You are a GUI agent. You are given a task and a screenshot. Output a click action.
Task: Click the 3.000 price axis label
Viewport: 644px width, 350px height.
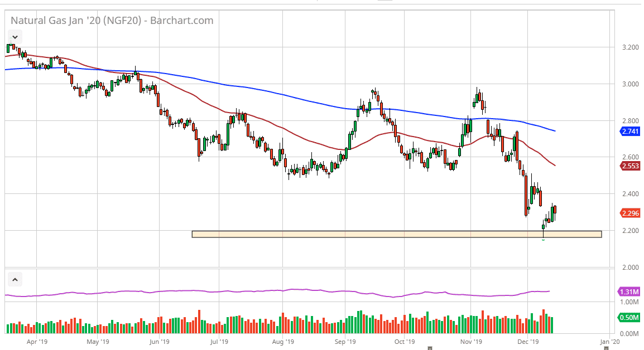(631, 84)
